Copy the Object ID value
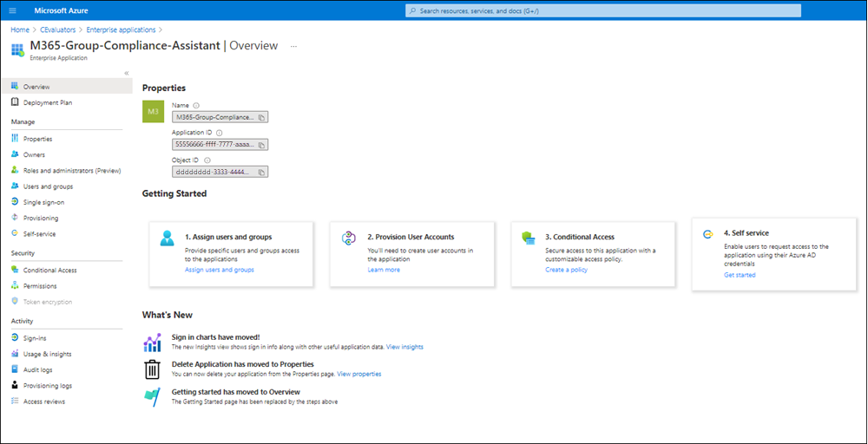The width and height of the screenshot is (868, 444). [x=262, y=172]
